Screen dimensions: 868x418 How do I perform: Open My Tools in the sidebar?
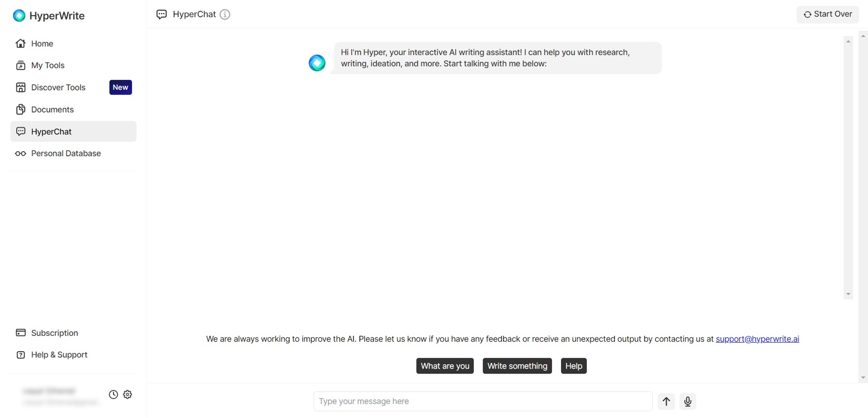tap(48, 65)
